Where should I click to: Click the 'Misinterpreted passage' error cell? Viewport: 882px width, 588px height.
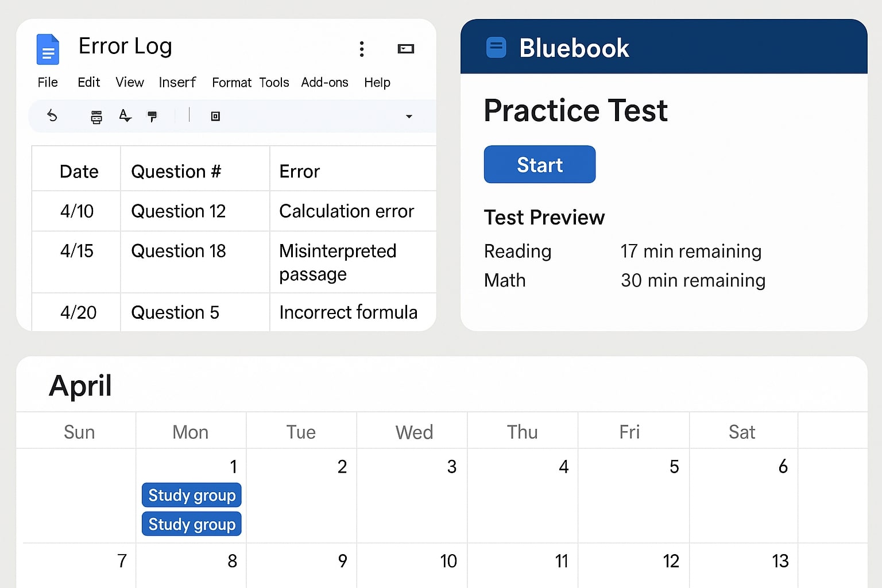pos(338,262)
